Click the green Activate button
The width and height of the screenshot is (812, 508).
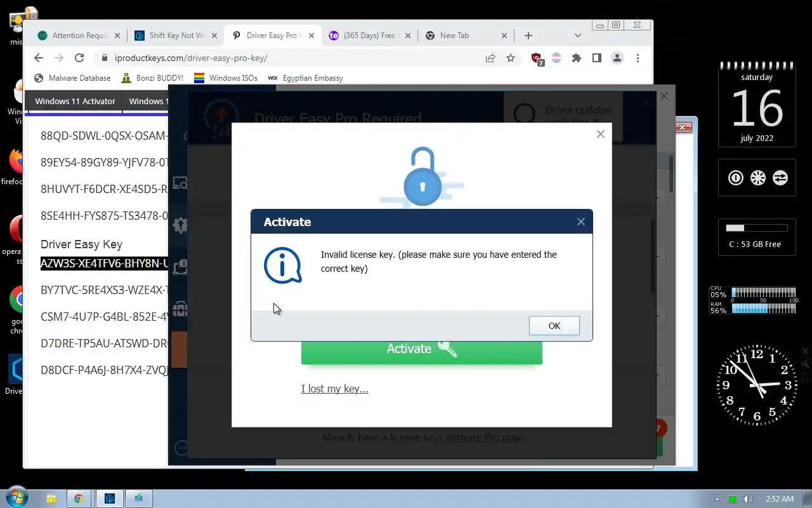tap(421, 349)
